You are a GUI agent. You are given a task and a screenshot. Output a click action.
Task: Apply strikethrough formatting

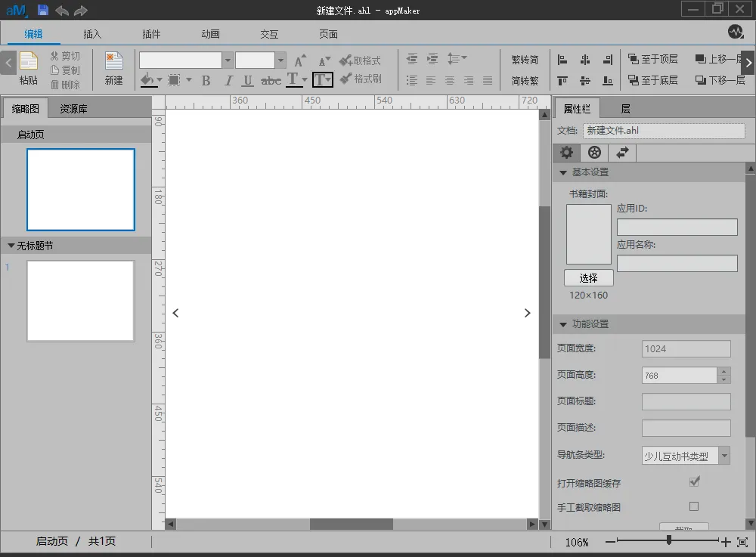[x=271, y=80]
